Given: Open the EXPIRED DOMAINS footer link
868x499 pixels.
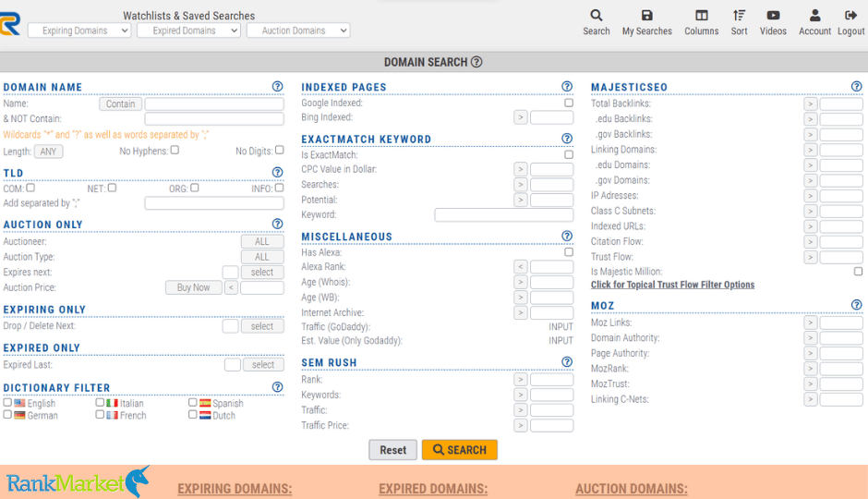Looking at the screenshot, I should 433,489.
